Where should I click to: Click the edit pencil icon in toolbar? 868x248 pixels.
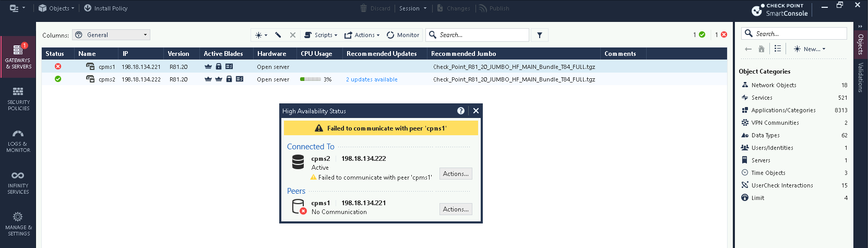pos(278,35)
